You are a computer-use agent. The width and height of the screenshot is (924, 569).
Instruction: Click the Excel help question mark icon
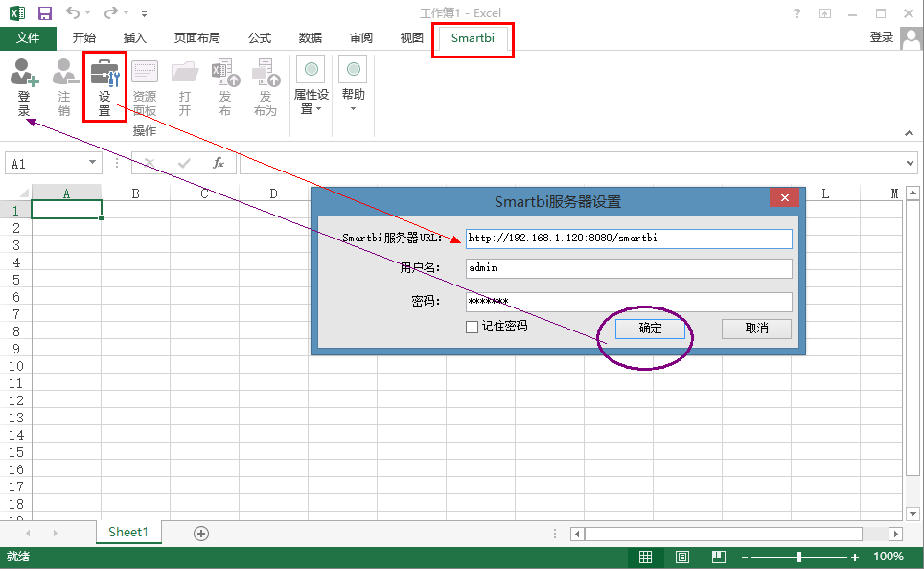(797, 13)
